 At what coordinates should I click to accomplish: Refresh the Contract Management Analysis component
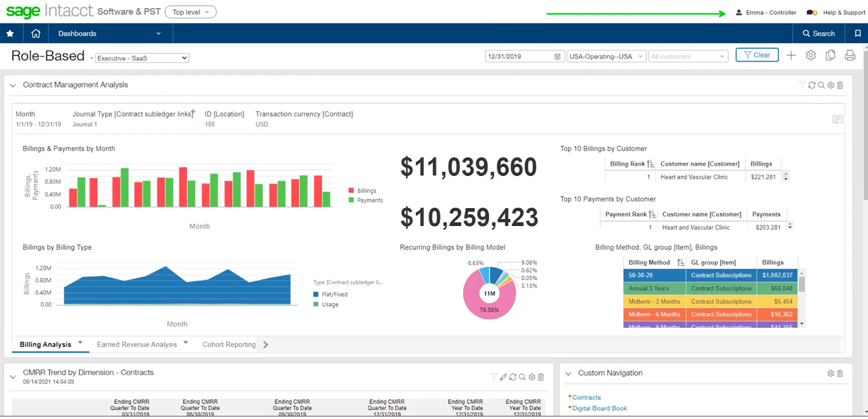pos(812,85)
